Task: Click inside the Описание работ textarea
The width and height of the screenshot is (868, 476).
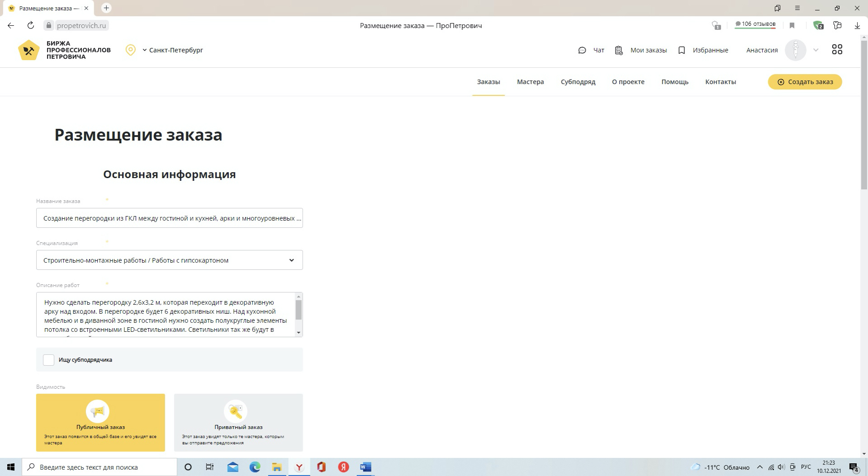Action: [166, 315]
